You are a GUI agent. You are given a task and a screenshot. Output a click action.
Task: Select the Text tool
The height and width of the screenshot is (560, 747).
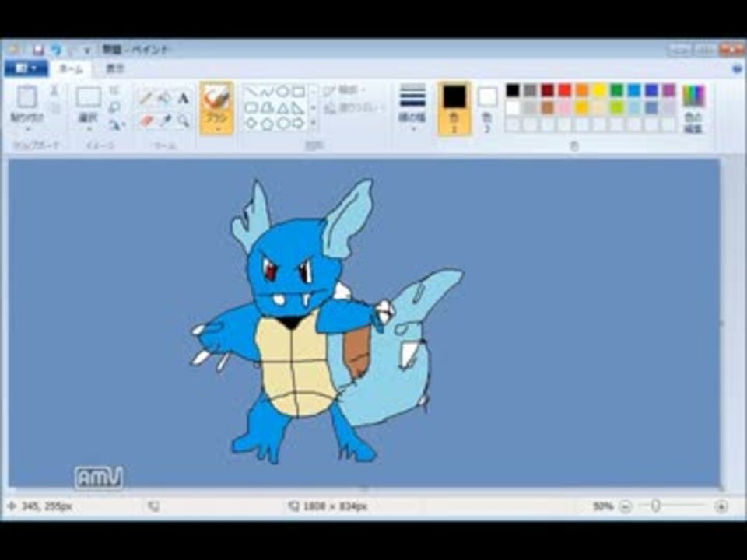pyautogui.click(x=184, y=99)
